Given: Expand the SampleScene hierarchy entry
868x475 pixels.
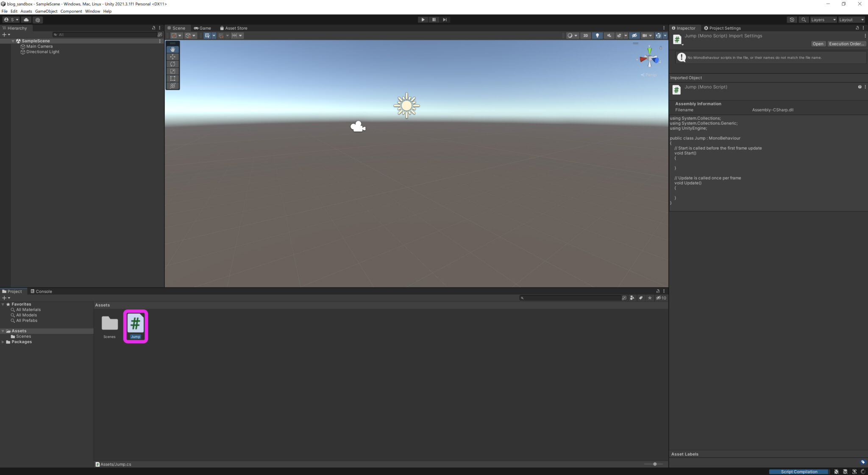Looking at the screenshot, I should click(x=13, y=41).
